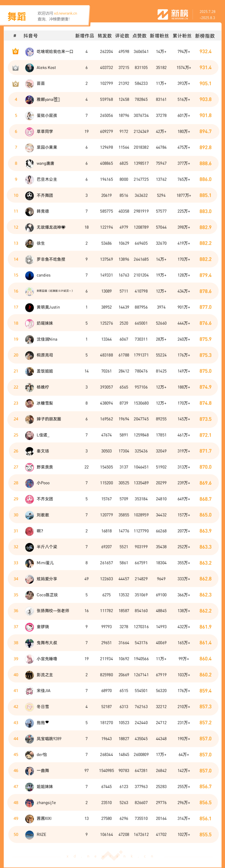Click the 不齐舞团 avatar icon
Viewport: 225px width, 868px height.
[29, 195]
